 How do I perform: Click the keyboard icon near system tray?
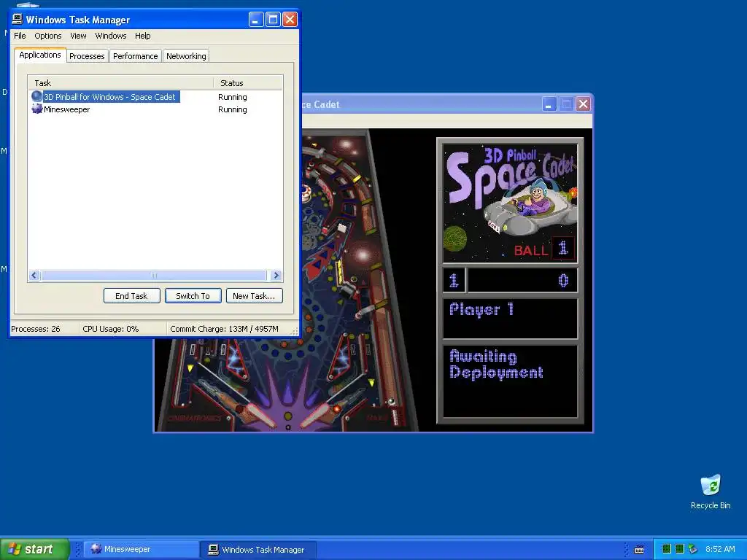pyautogui.click(x=639, y=550)
